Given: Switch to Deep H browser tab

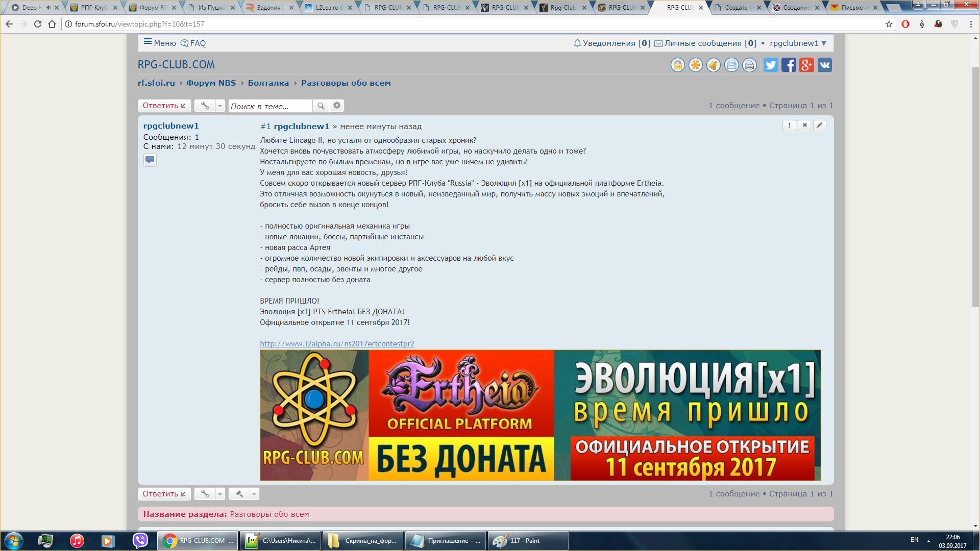Looking at the screenshot, I should [35, 8].
